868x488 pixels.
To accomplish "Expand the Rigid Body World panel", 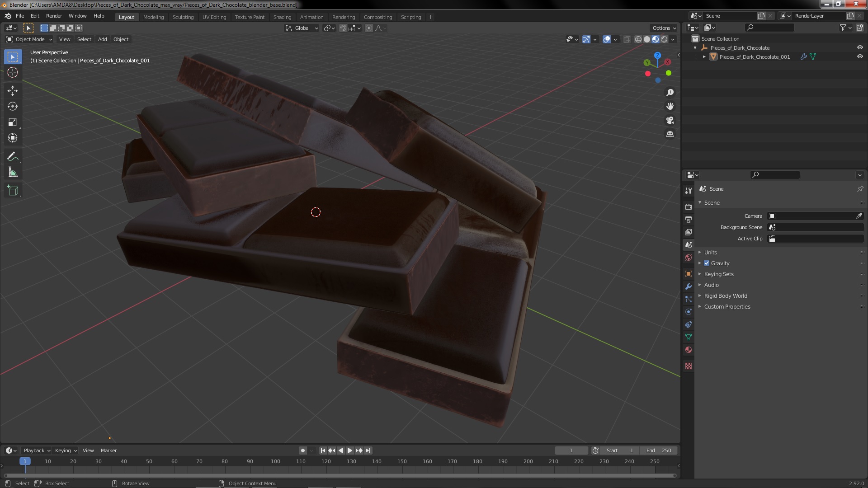I will tap(725, 296).
